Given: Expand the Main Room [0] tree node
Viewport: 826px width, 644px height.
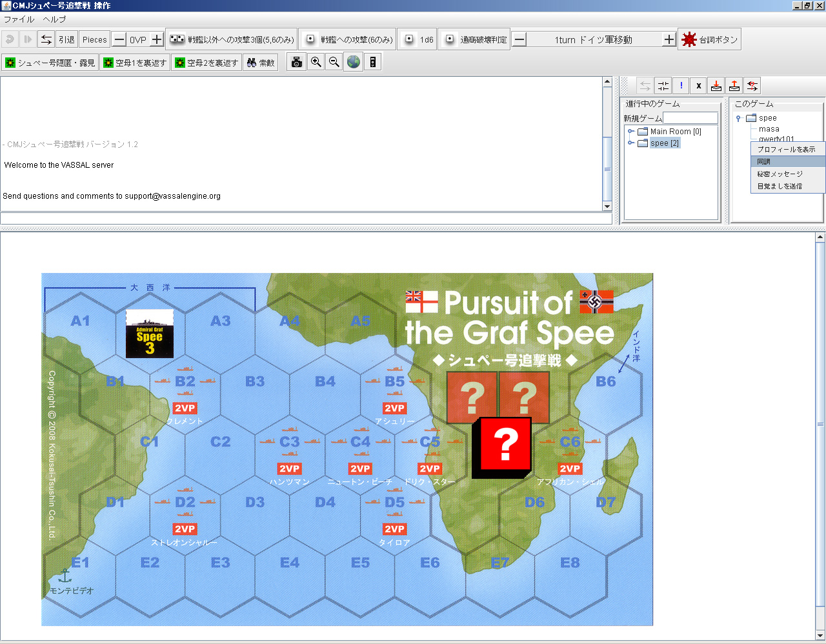Looking at the screenshot, I should [x=631, y=131].
